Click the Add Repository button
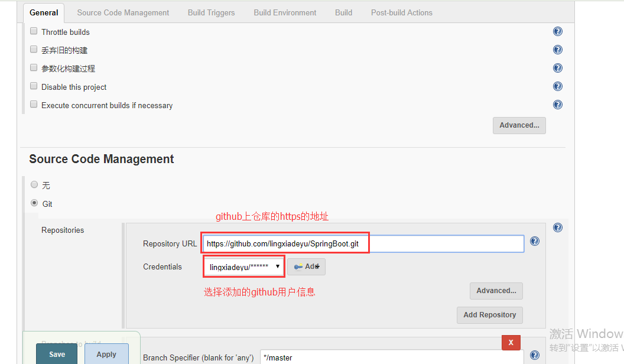624x364 pixels. [x=489, y=315]
